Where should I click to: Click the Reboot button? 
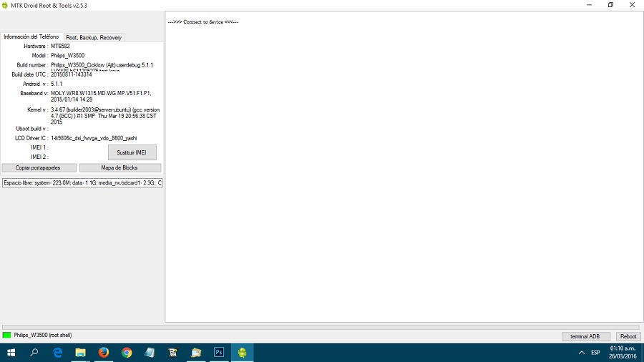tap(628, 336)
